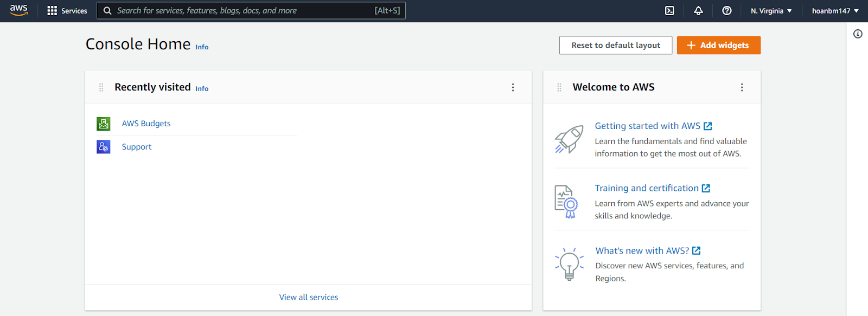
Task: Click the Support service icon
Action: (104, 147)
